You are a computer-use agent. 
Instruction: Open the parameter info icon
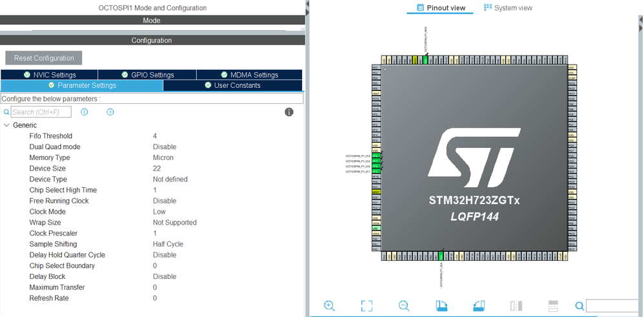[x=289, y=112]
